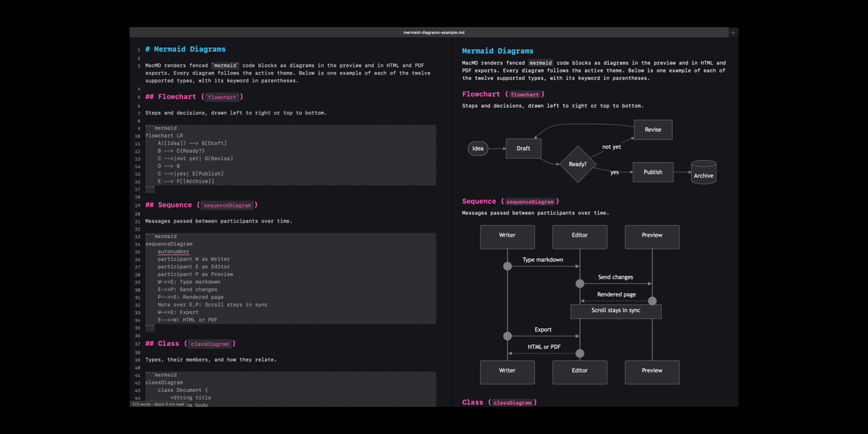
Task: Click the 'E --> F[(Archive)]' code line
Action: click(x=186, y=181)
